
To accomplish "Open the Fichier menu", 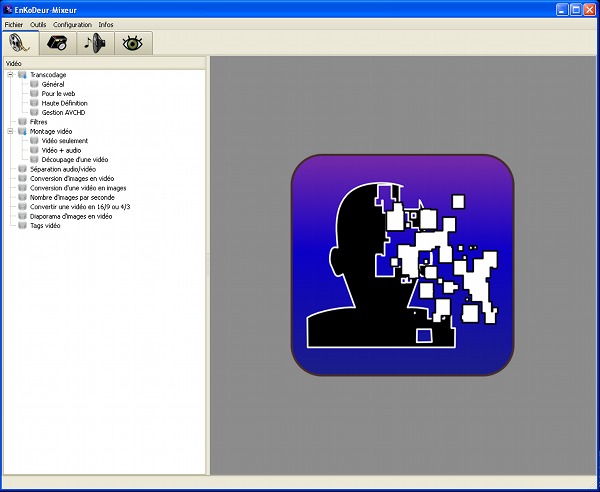I will [x=14, y=24].
